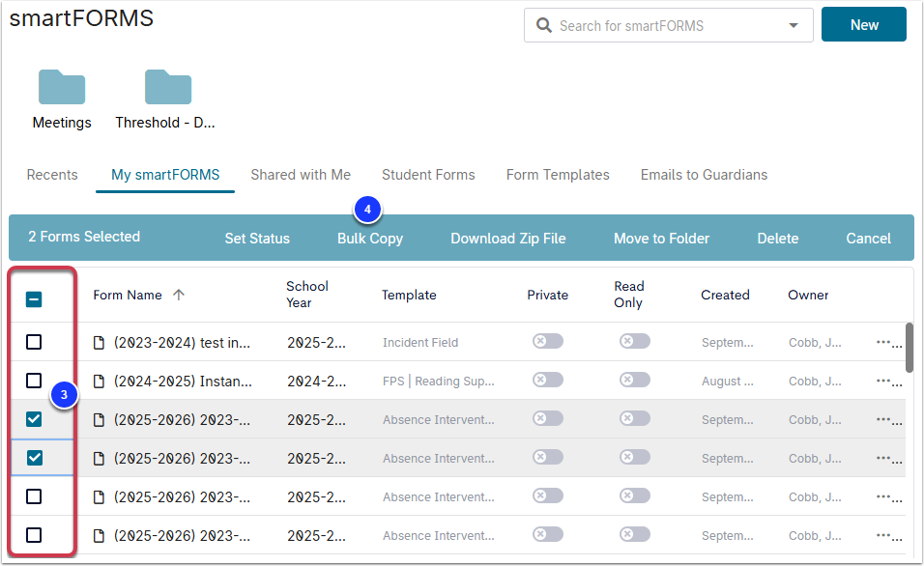Click the sort arrow next to Form Name
924x566 pixels.
[179, 295]
